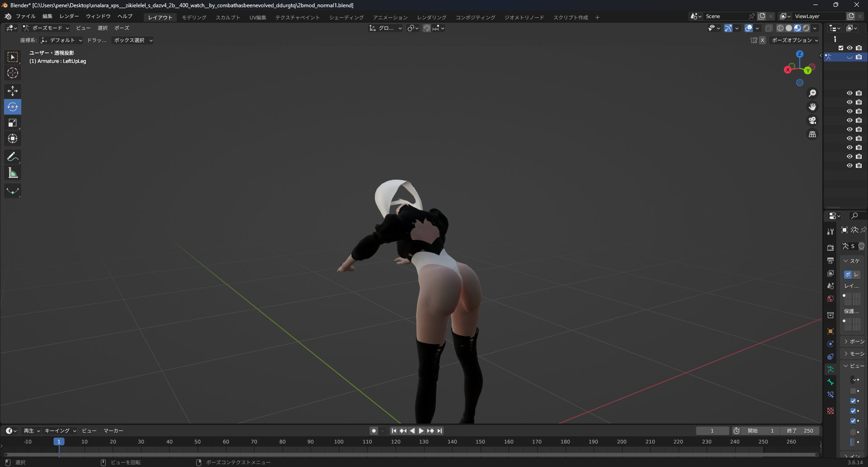Open the Tool properties tab
Viewport: 868px width, 467px height.
pyautogui.click(x=830, y=232)
